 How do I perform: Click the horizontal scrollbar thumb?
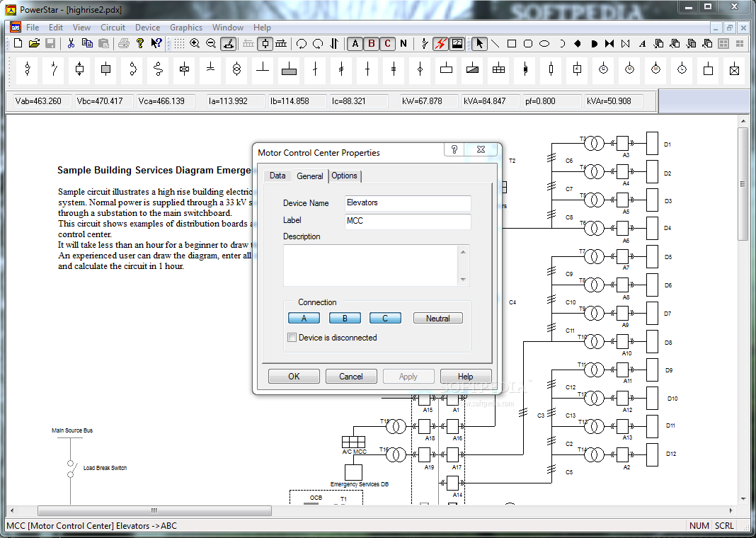[155, 510]
